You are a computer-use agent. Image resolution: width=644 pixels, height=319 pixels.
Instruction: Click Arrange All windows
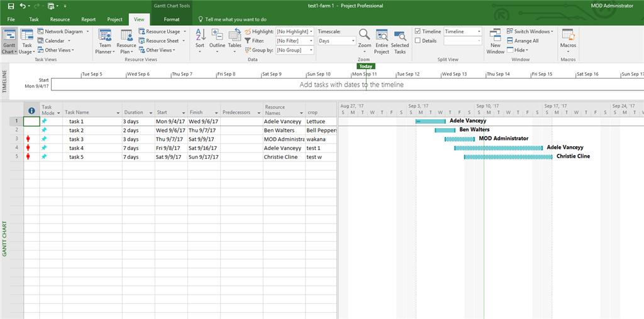click(x=523, y=41)
